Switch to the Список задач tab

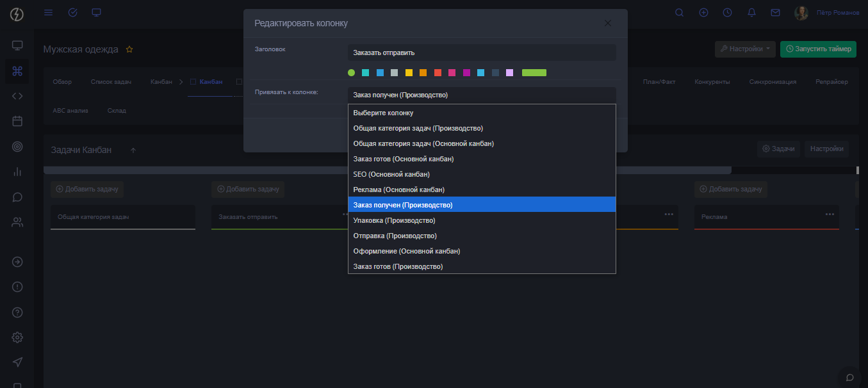pos(111,82)
